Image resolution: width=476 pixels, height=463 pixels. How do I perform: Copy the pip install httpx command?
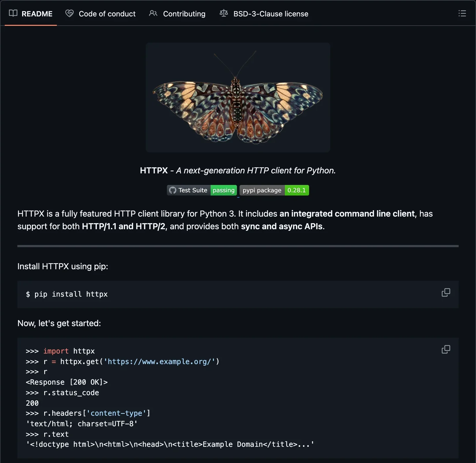click(x=446, y=293)
